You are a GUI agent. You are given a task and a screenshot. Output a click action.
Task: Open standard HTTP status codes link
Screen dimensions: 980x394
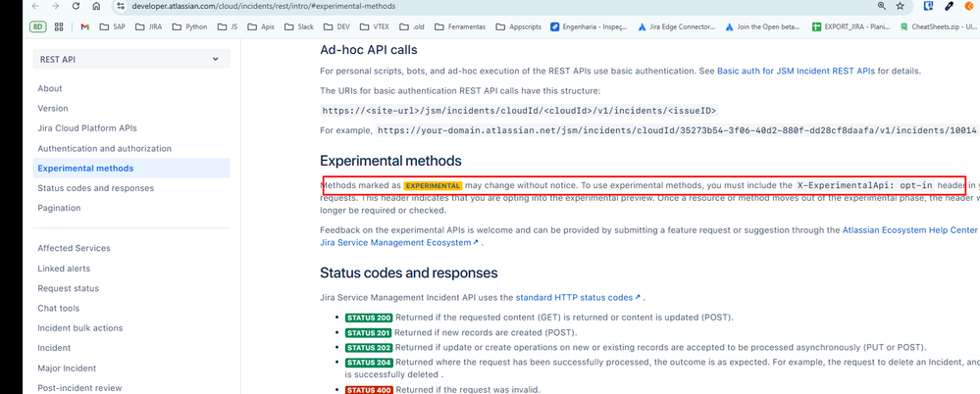[578, 298]
